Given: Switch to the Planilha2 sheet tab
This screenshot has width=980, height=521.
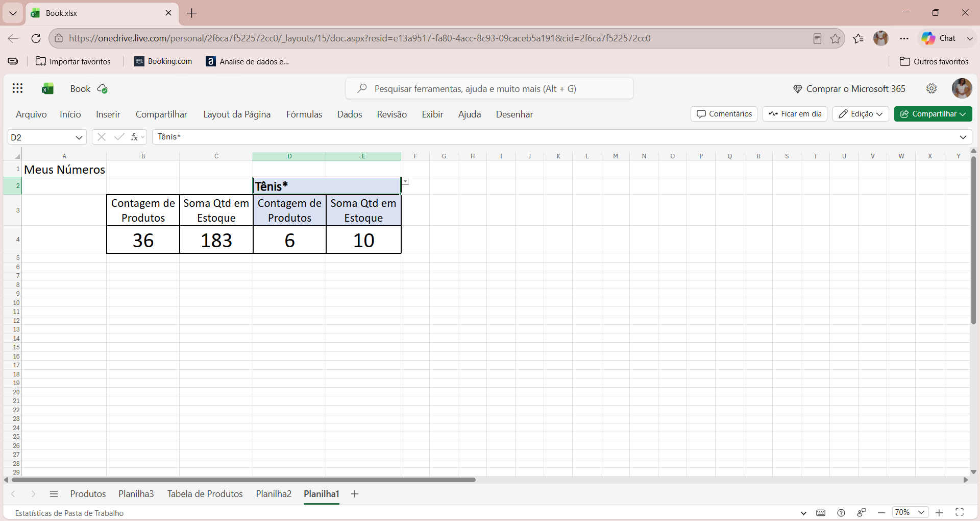Looking at the screenshot, I should [x=274, y=494].
